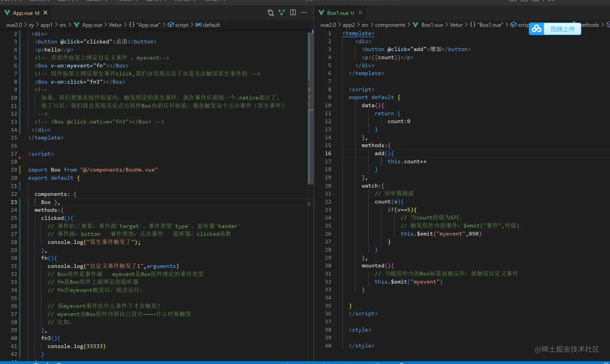Viewport: 610px width, 364px height.
Task: Click line number 16 in Box1.vue gutter
Action: (x=328, y=154)
